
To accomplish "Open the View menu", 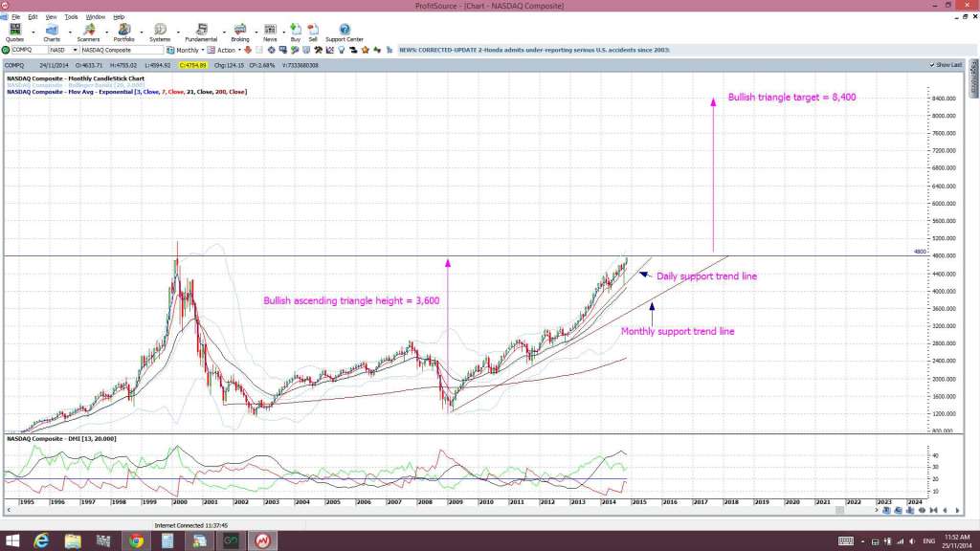I will pyautogui.click(x=52, y=17).
